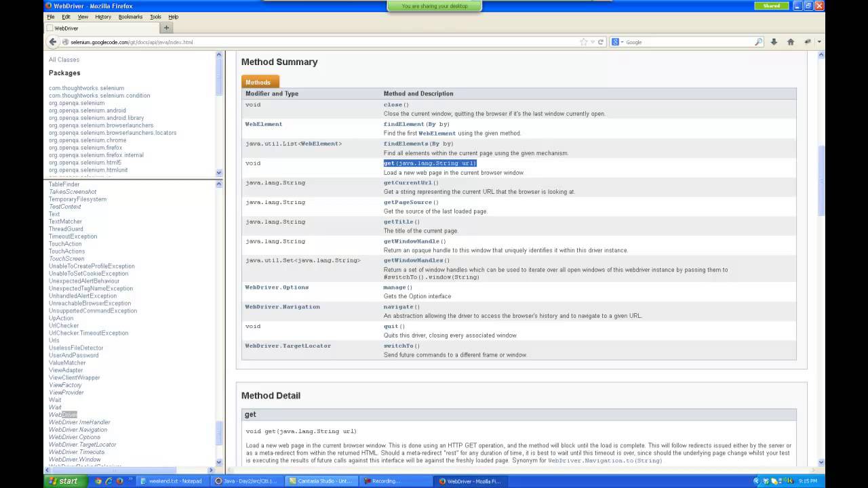
Task: Open TimeoutException class in list
Action: click(73, 237)
